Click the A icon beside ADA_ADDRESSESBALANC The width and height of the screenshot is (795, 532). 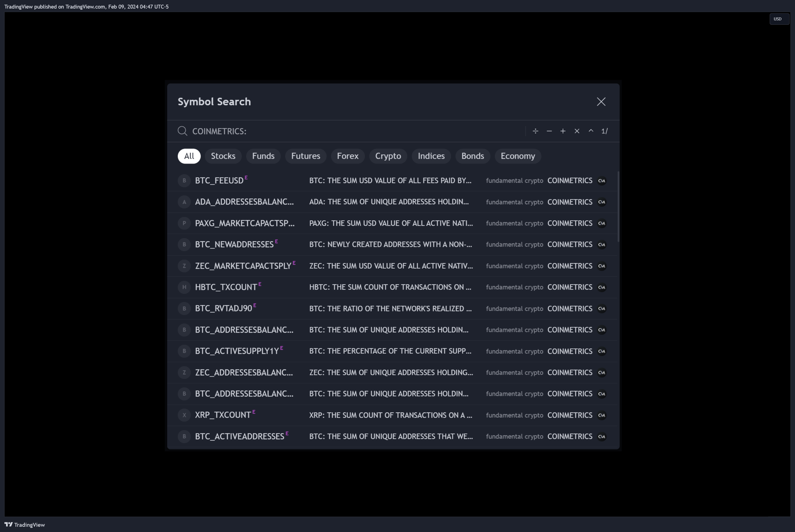(184, 202)
